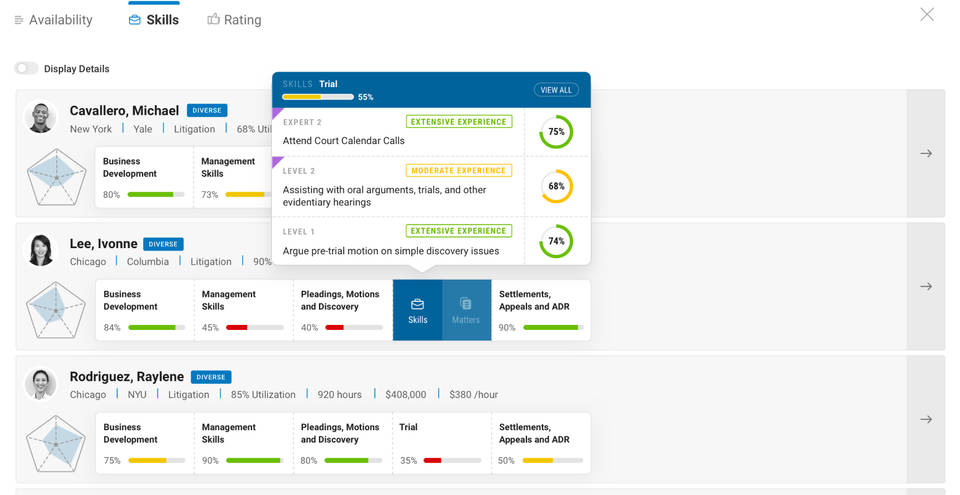Open Lee's Settlements, Appeals and ADR card
This screenshot has height=495, width=960.
tap(541, 310)
